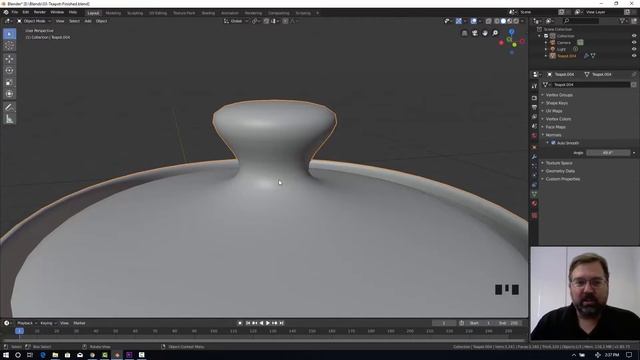Select the Transform tool
This screenshot has width=640, height=360.
pyautogui.click(x=9, y=94)
